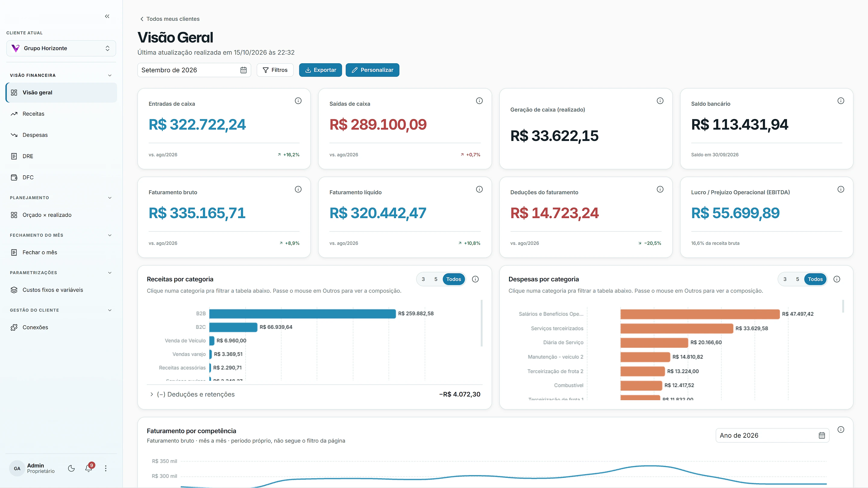Open info icon for Faturamento por competência
The image size is (868, 488).
coord(841,429)
